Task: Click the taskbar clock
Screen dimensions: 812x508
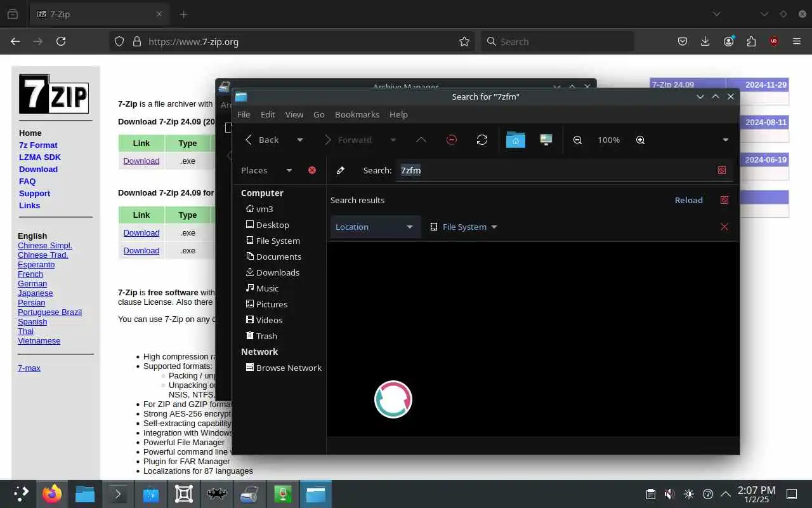Action: [756, 494]
